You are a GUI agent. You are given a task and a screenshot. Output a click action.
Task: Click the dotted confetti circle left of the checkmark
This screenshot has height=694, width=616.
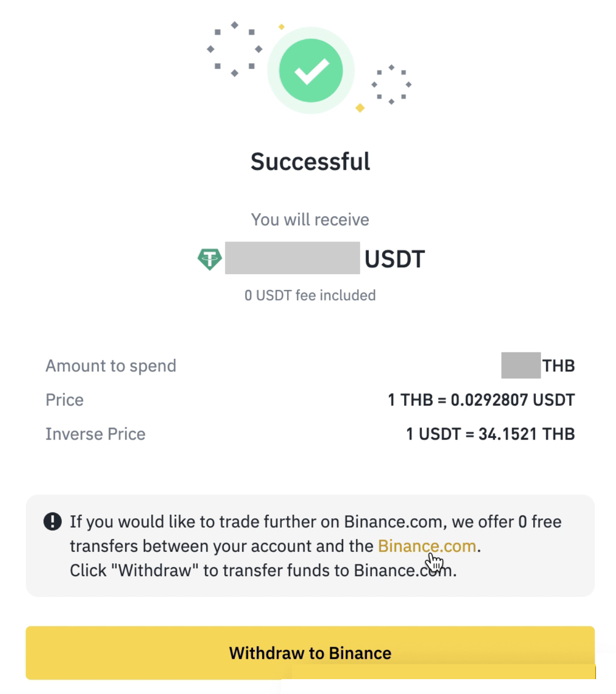click(234, 49)
